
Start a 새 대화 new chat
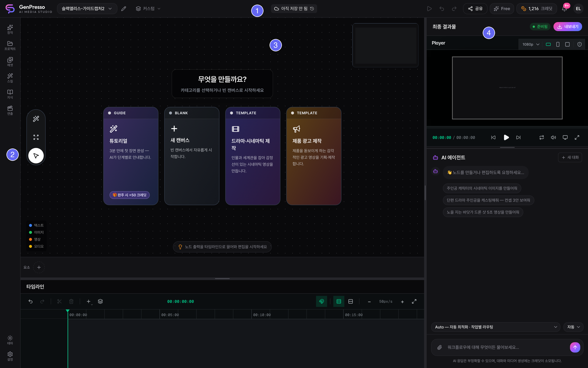[x=570, y=158]
